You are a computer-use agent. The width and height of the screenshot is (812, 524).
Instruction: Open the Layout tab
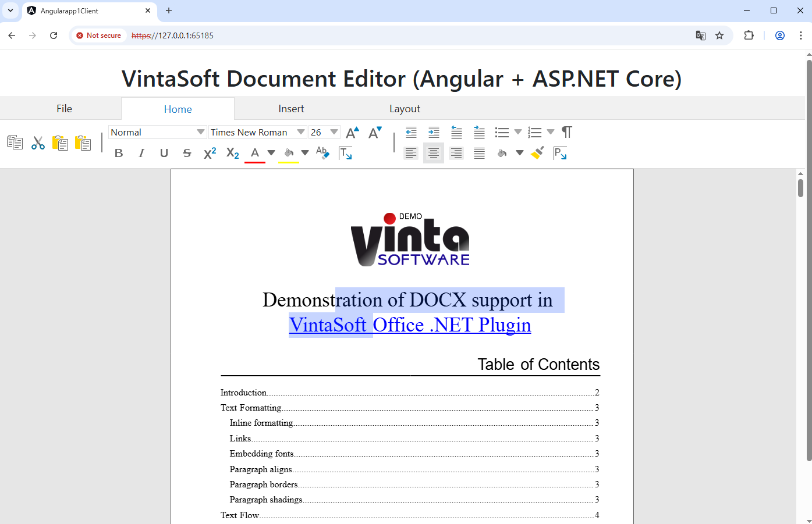pos(405,109)
